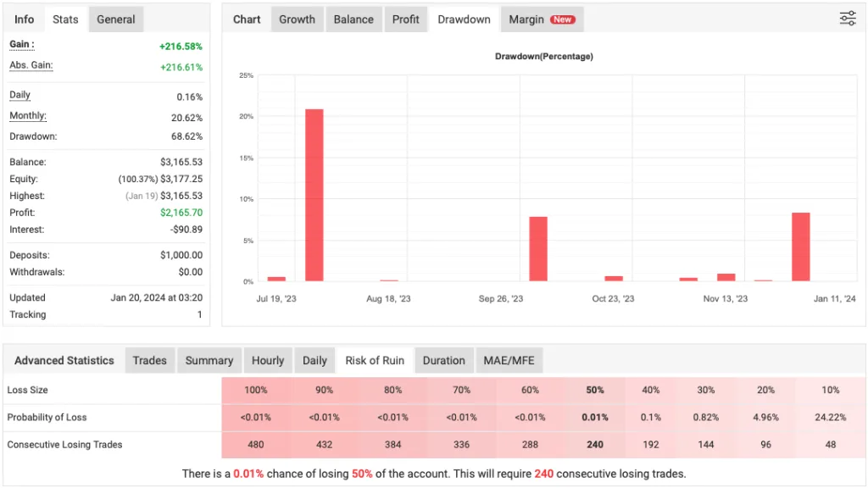Click the tallest drawdown bar near Jul 19
The image size is (868, 488).
tap(314, 195)
